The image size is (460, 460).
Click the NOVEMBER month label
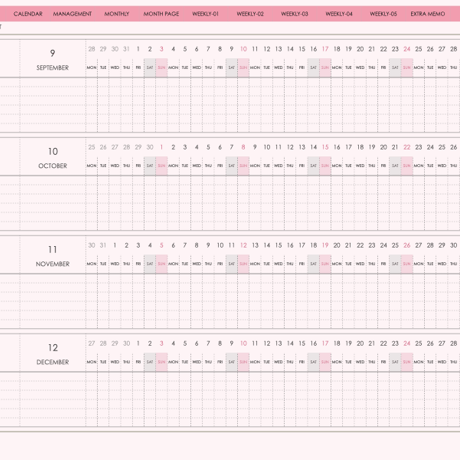tap(52, 264)
